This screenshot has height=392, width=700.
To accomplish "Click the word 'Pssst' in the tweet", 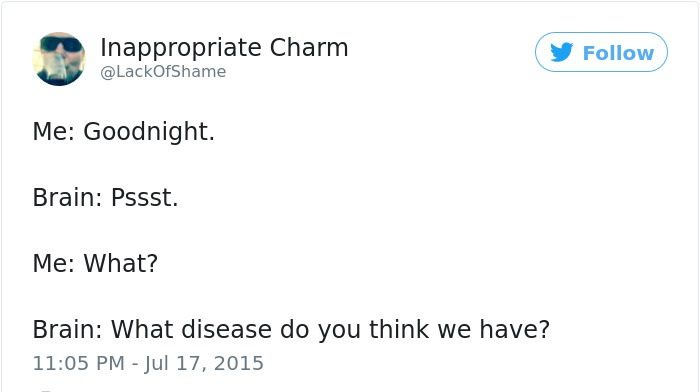I will (142, 198).
